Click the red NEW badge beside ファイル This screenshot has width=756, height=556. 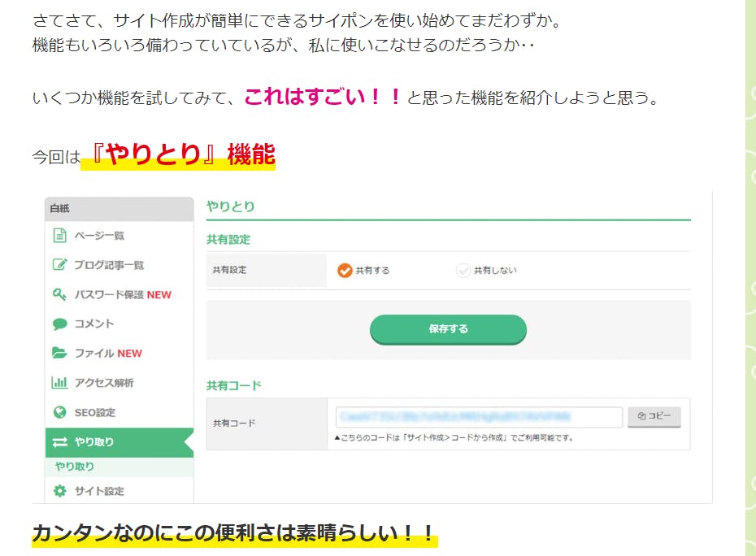(130, 354)
